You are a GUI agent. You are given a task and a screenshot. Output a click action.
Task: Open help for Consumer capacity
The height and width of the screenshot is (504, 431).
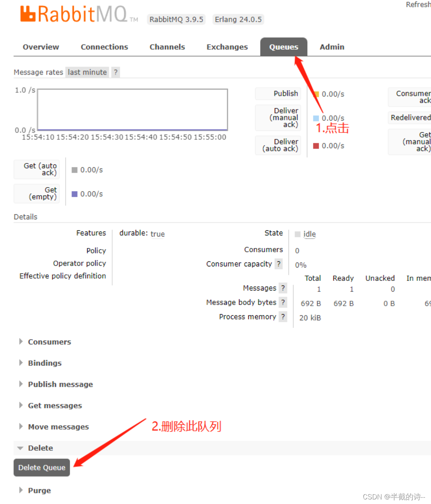279,264
